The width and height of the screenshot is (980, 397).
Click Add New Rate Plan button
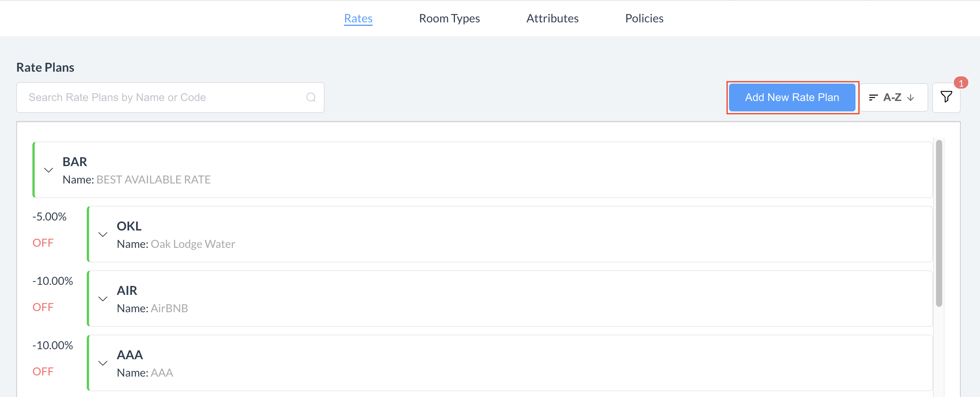pyautogui.click(x=792, y=98)
